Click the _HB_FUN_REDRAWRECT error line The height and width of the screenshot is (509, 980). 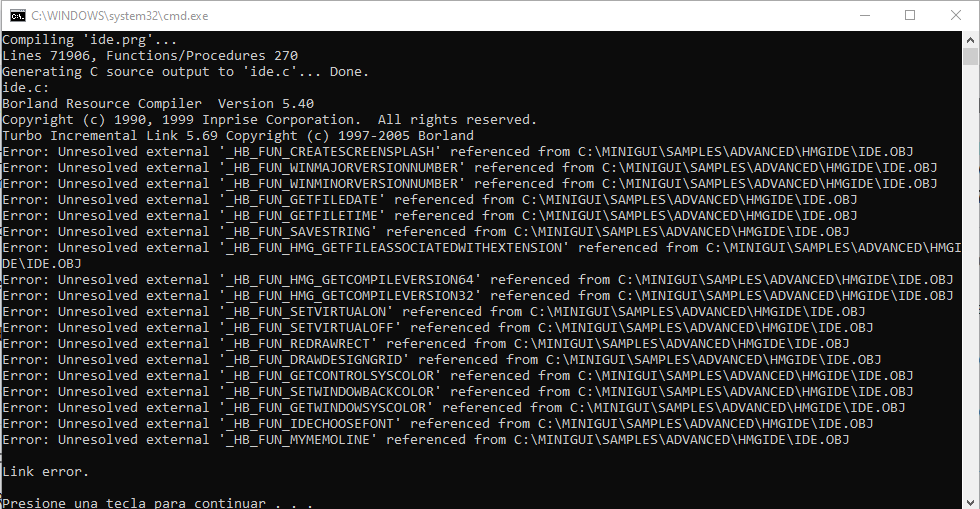click(426, 343)
